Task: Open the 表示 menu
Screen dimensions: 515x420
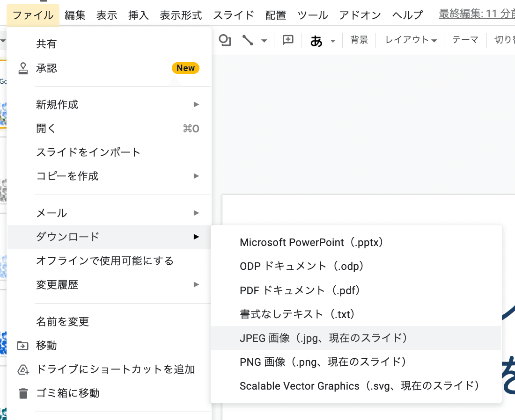Action: 107,15
